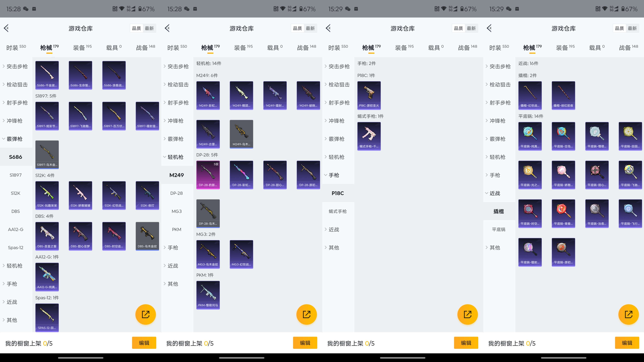
Task: Sort by 品质 on the 手枪 screen
Action: [458, 28]
